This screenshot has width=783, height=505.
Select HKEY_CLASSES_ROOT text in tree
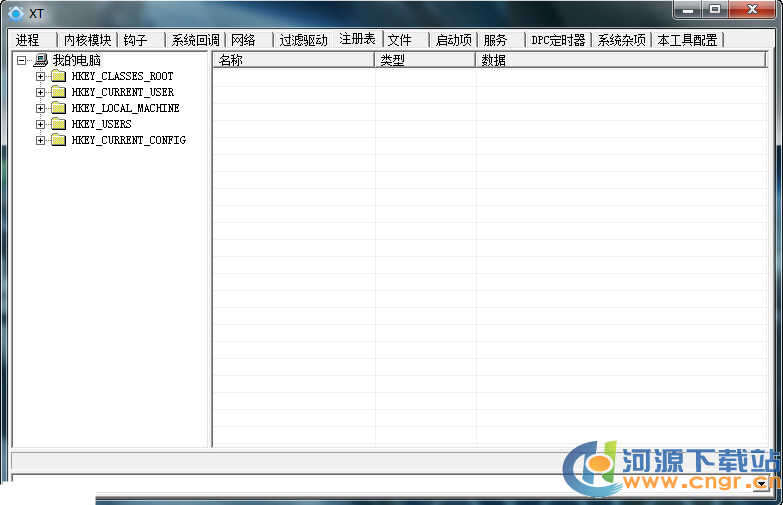pyautogui.click(x=123, y=76)
